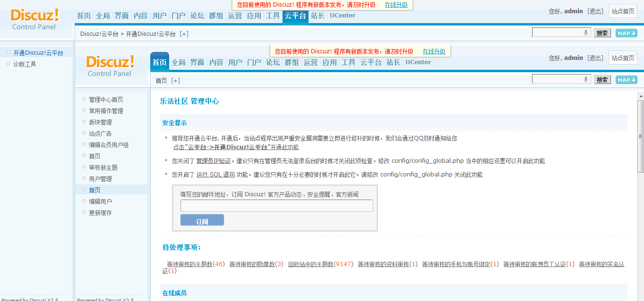Image resolution: width=644 pixels, height=301 pixels.
Task: Go to UCenter in the outer header
Action: [x=343, y=16]
